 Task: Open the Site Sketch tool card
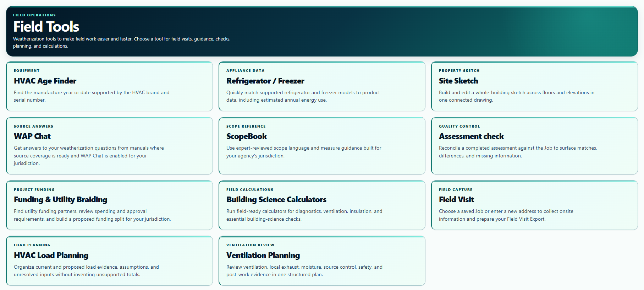pyautogui.click(x=534, y=86)
